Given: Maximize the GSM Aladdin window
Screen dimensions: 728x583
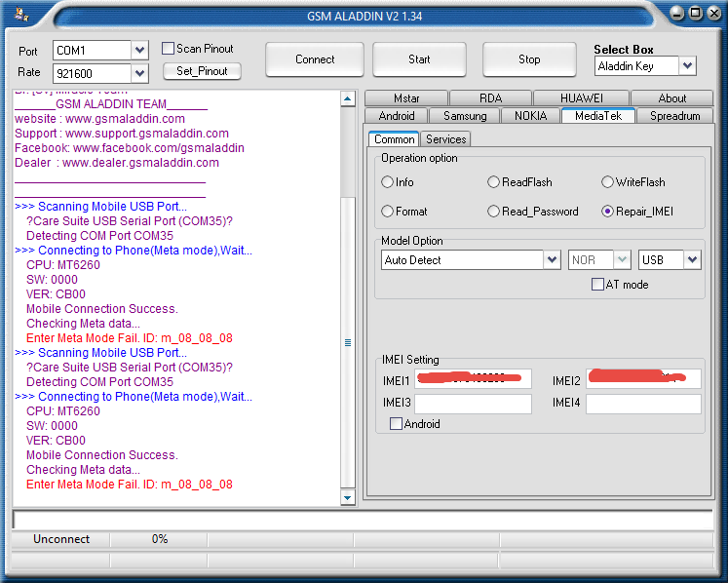Looking at the screenshot, I should pyautogui.click(x=696, y=13).
